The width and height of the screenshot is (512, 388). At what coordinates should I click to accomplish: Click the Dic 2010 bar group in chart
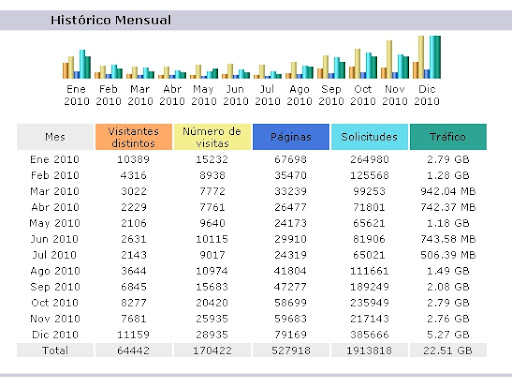point(427,57)
